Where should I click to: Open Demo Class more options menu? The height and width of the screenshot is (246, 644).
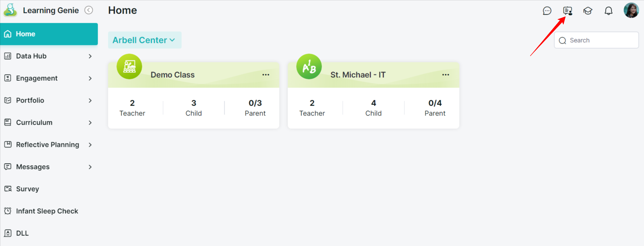click(266, 75)
